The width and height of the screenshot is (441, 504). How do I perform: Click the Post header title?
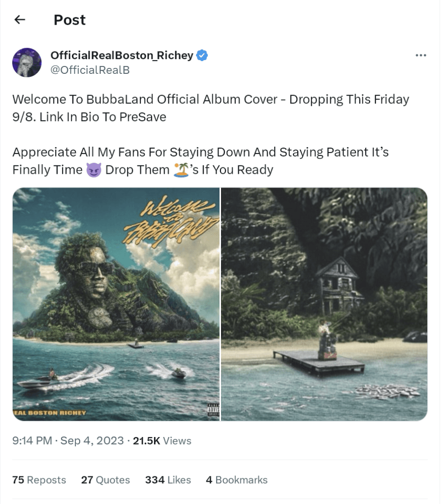[70, 20]
